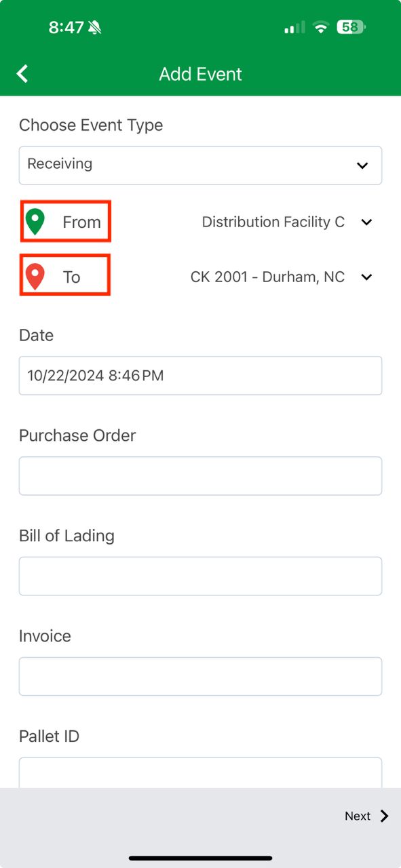Image resolution: width=401 pixels, height=868 pixels.
Task: Expand the Distribution Facility C dropdown arrow
Action: [366, 222]
